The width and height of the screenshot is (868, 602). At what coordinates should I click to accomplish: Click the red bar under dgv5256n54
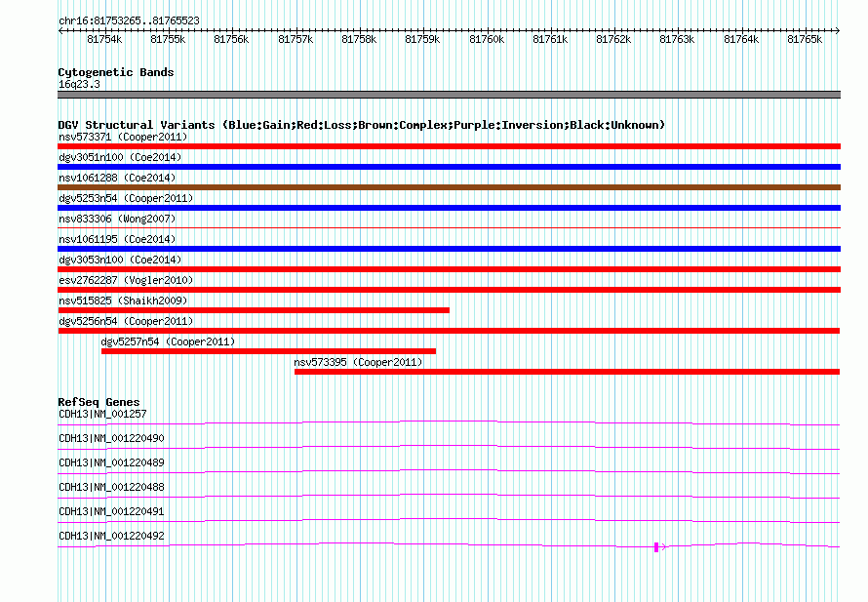point(449,331)
